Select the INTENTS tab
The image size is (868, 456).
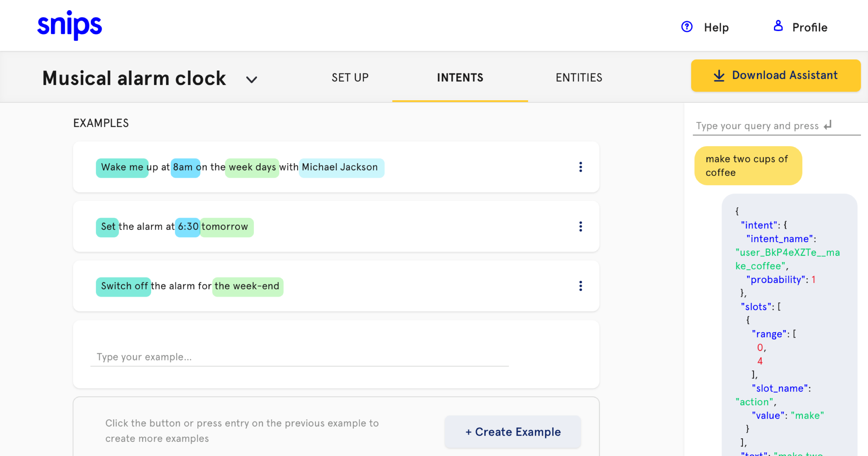[x=460, y=77]
